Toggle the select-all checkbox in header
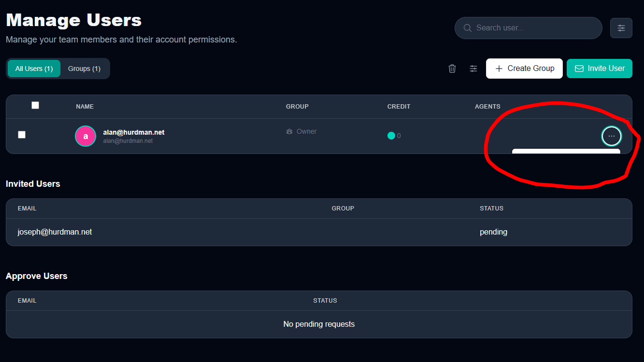 tap(35, 105)
